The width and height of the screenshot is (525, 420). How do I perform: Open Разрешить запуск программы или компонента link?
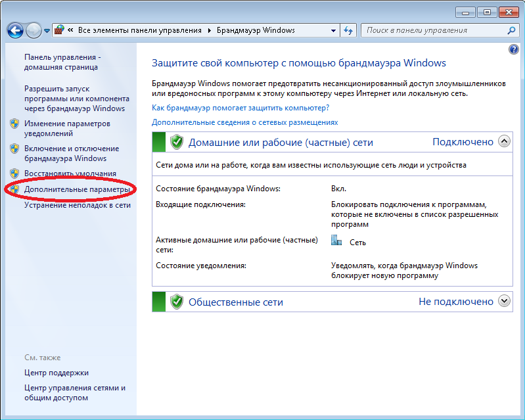77,99
